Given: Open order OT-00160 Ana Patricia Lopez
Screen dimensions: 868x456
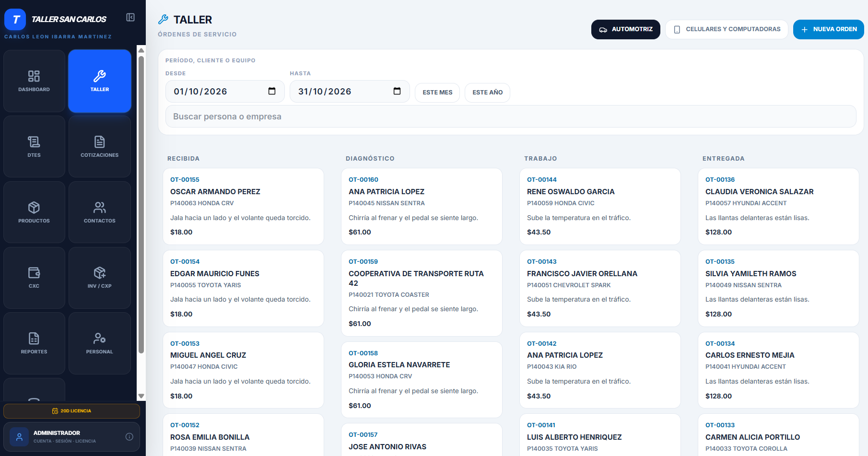Looking at the screenshot, I should tap(422, 206).
